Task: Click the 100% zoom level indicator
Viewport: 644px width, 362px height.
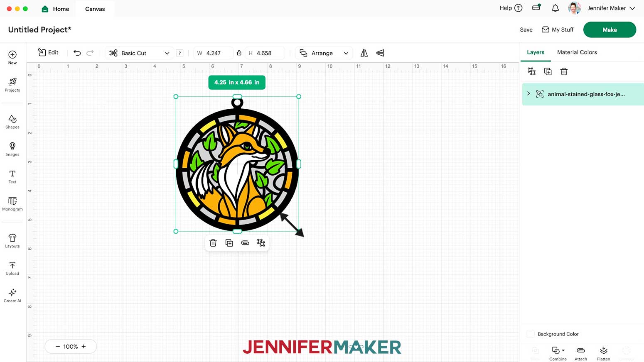Action: [x=71, y=346]
